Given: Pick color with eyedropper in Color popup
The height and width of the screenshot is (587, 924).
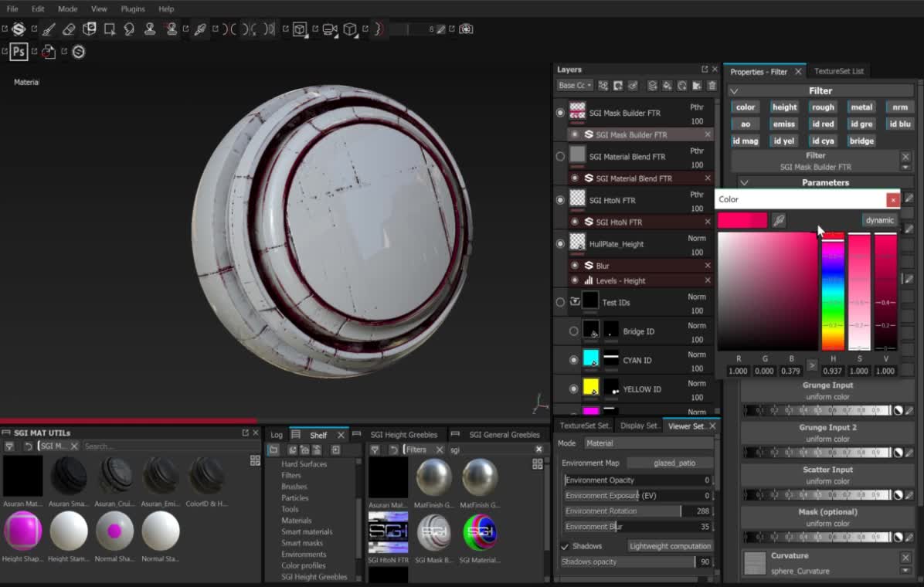Looking at the screenshot, I should 779,220.
